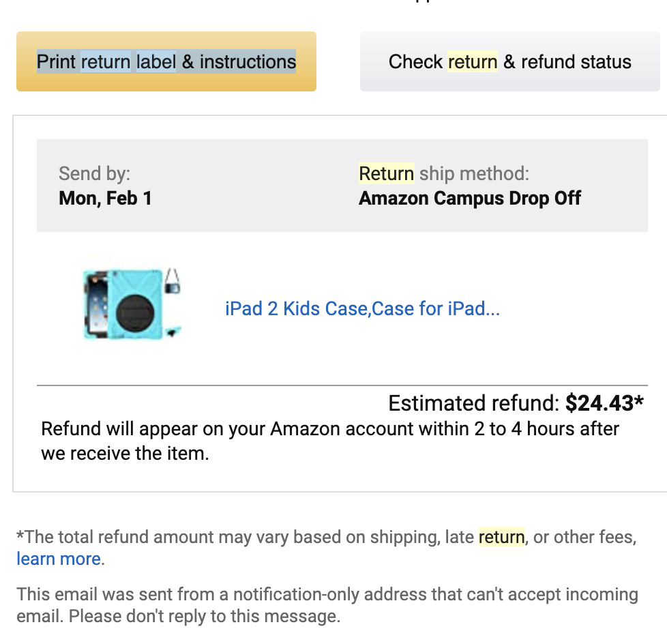The image size is (667, 644).
Task: Click the notification-only address disclaimer text
Action: click(x=327, y=605)
